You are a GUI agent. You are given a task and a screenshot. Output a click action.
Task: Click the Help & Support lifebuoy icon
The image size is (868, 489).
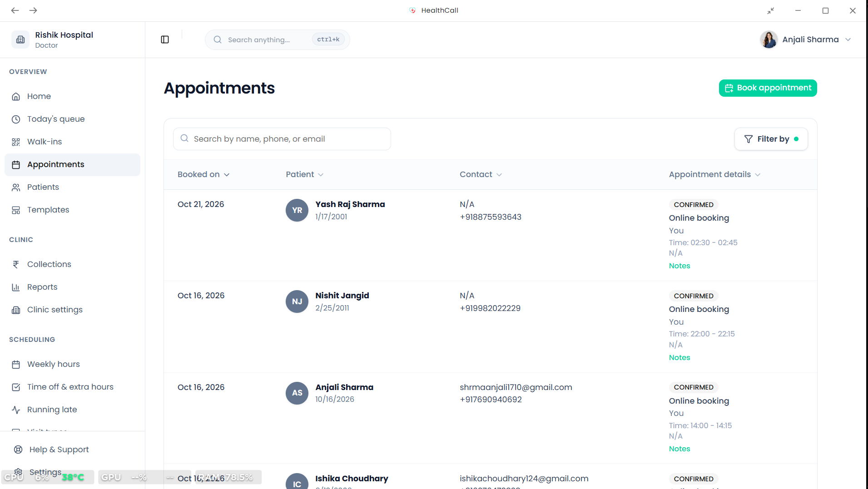click(x=18, y=449)
